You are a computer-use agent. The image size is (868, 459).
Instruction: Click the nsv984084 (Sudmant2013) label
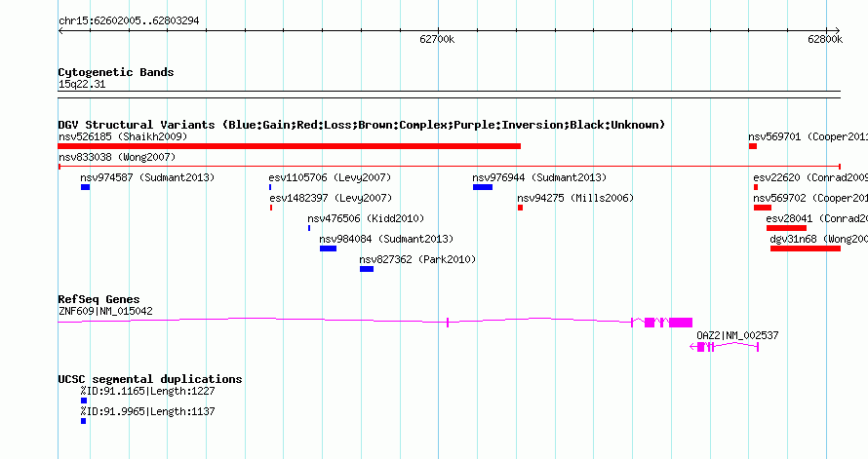[386, 239]
